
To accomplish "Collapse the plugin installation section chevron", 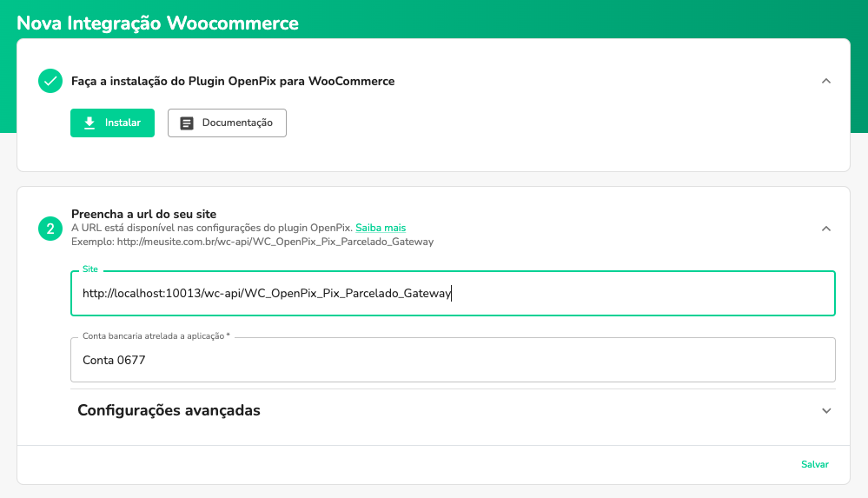I will pos(826,81).
